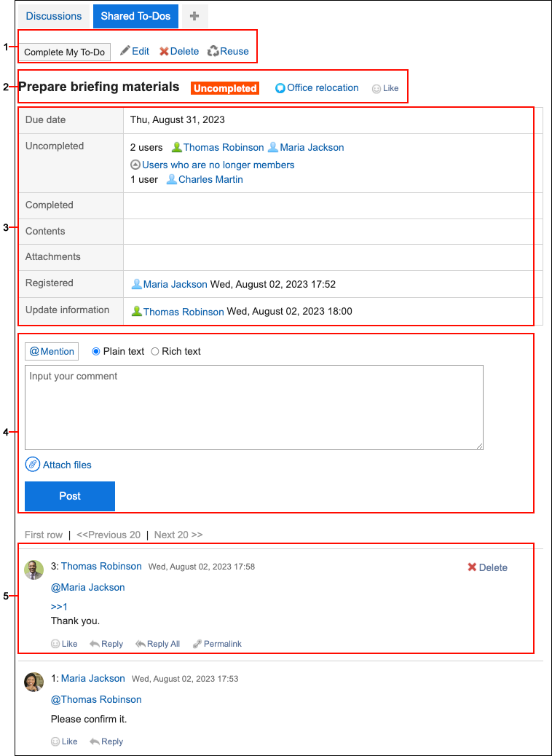
Task: Click the Like smiley under comment 3
Action: (x=55, y=644)
